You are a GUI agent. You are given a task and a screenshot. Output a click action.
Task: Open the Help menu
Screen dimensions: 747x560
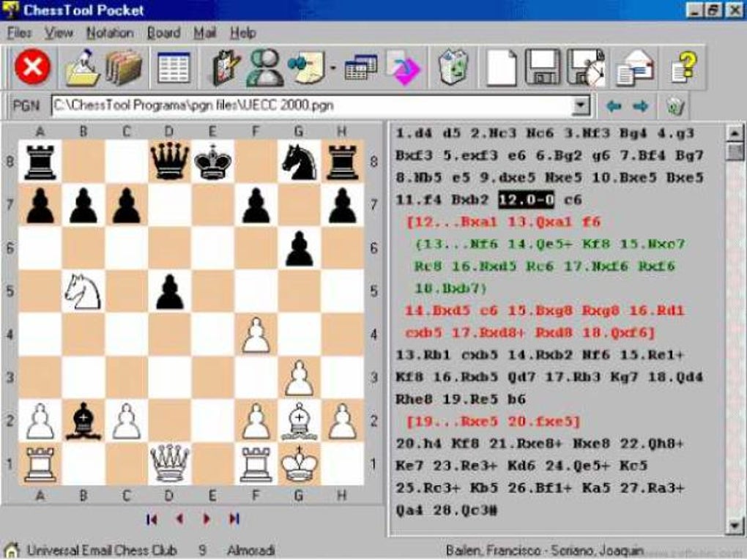(243, 33)
